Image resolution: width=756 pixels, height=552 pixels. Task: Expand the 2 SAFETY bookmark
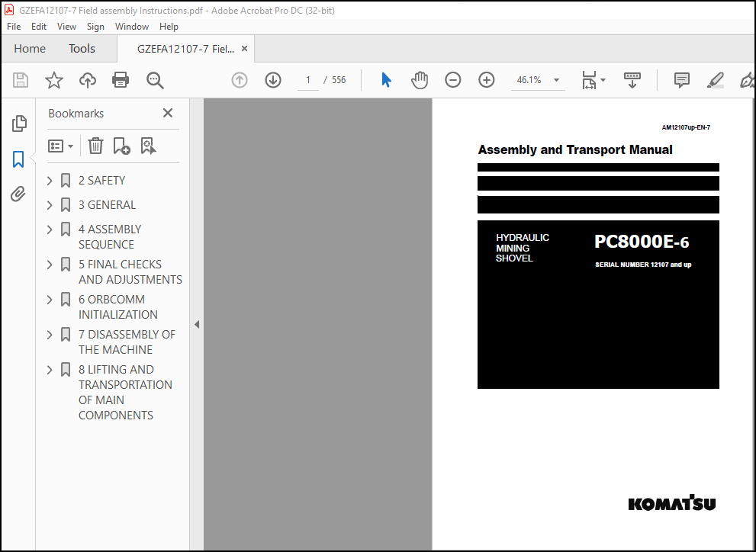(50, 181)
